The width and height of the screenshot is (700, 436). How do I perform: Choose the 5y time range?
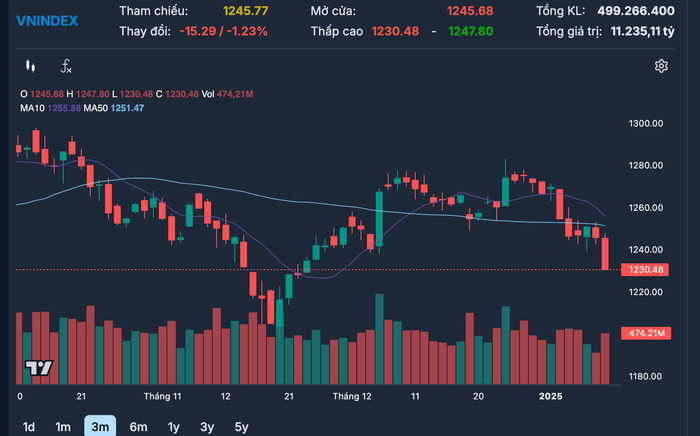pos(242,427)
